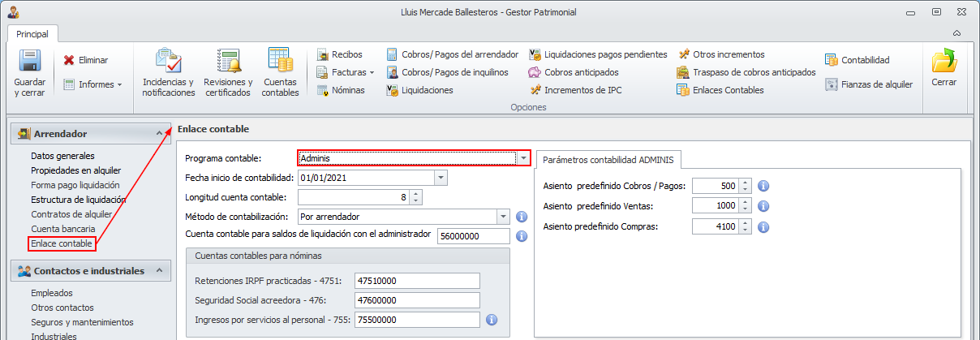
Task: Open Liquidaciones pagos pendientes
Action: click(598, 54)
